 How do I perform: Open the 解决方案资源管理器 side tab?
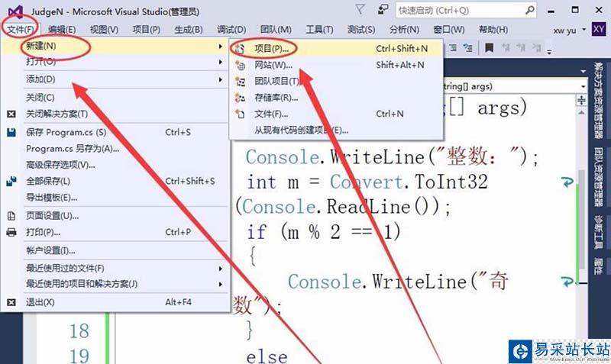(599, 101)
